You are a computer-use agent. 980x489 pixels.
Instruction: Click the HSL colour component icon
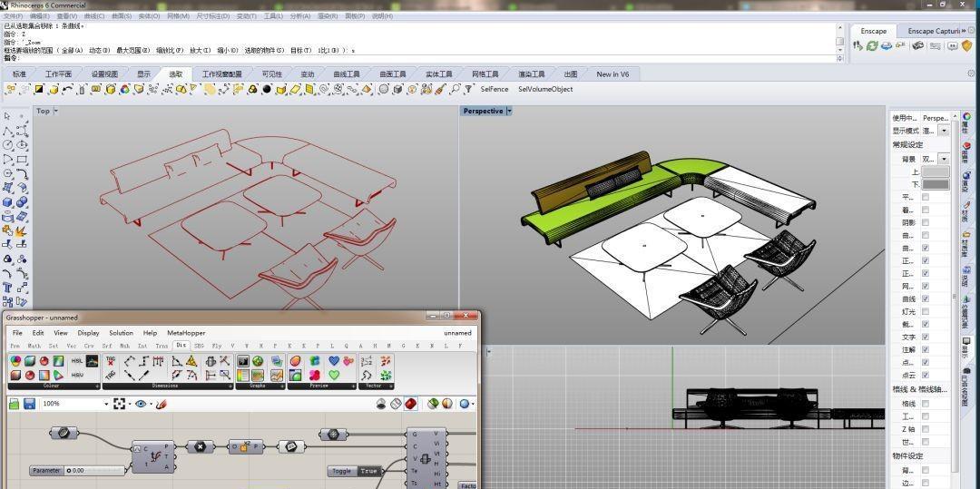click(x=77, y=361)
